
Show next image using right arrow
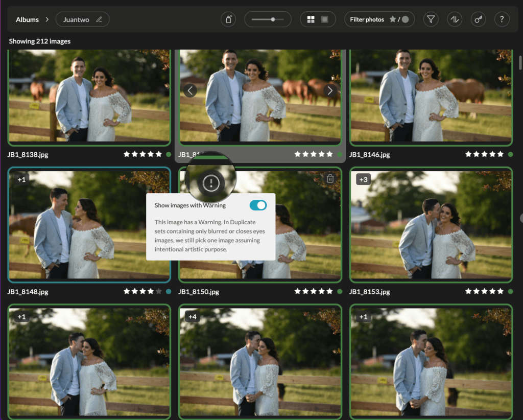(x=330, y=91)
